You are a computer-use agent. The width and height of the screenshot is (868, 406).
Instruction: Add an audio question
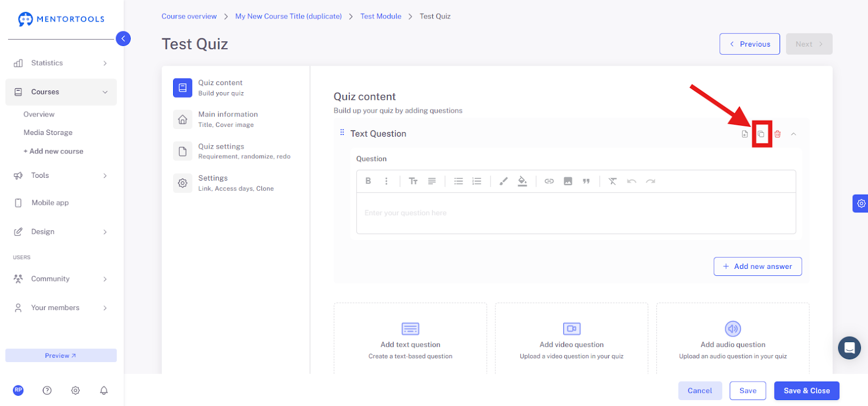[x=733, y=339]
